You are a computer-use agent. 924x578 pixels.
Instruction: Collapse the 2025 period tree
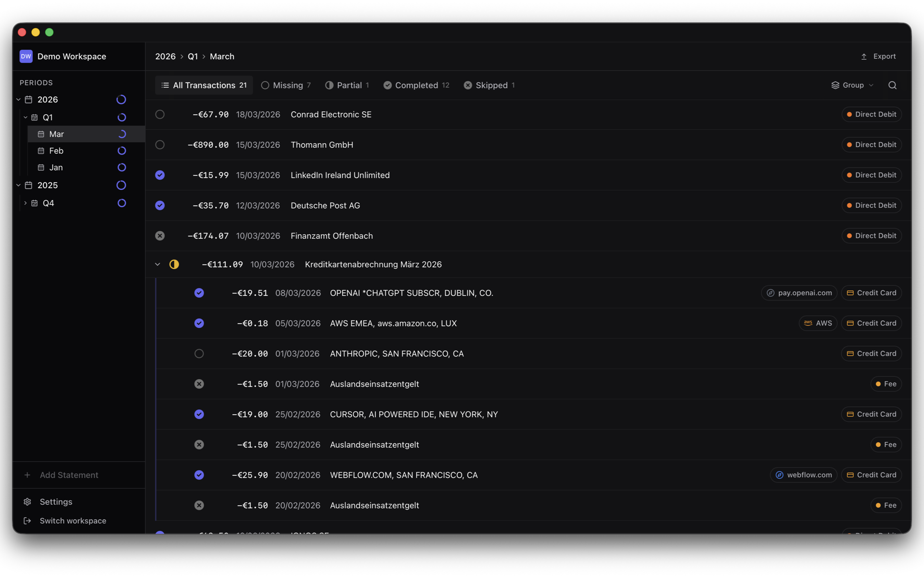(18, 185)
